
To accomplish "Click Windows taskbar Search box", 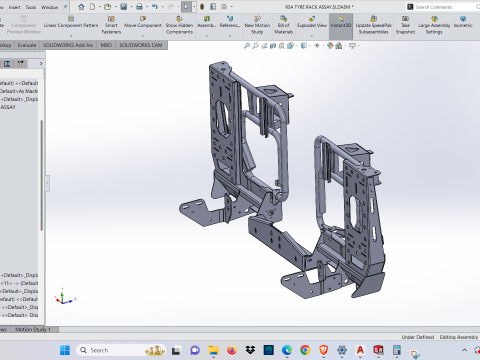I will click(121, 350).
